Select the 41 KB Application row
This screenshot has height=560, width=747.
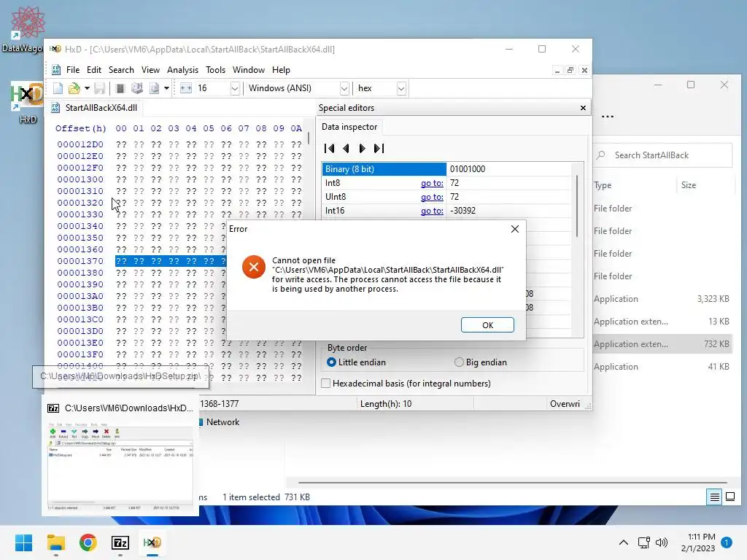tap(662, 367)
